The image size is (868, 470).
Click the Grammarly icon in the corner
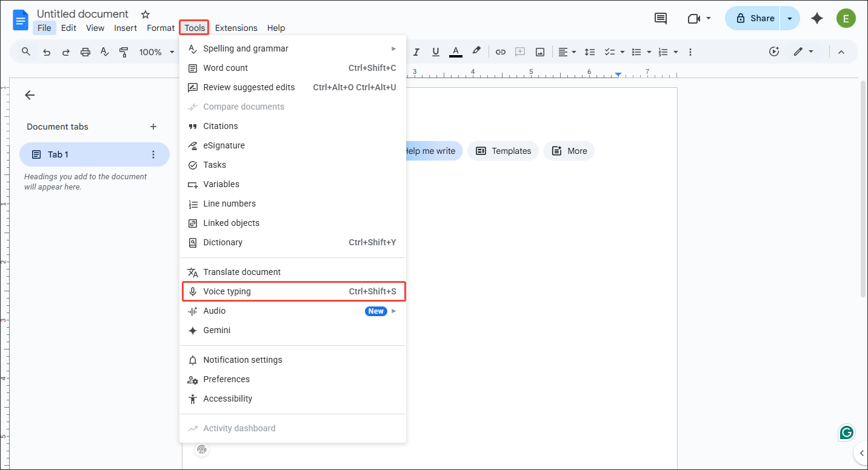tap(846, 432)
